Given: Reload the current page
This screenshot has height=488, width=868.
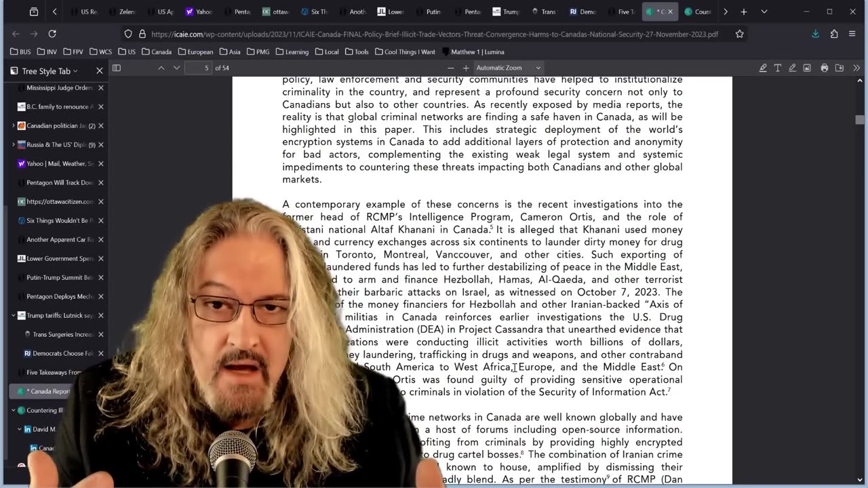Looking at the screenshot, I should pyautogui.click(x=52, y=34).
